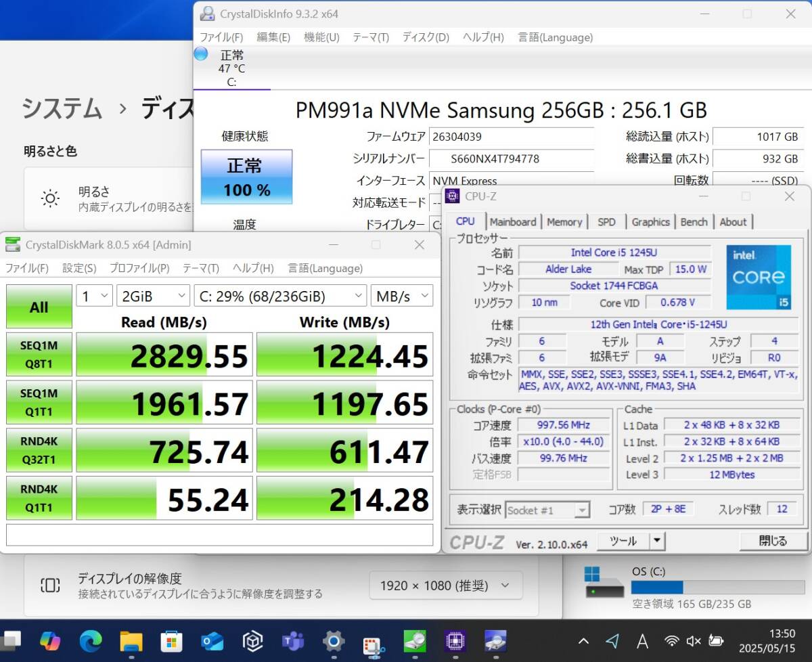812x662 pixels.
Task: Open CrystalDiskInfo 機能(U) menu
Action: click(321, 37)
